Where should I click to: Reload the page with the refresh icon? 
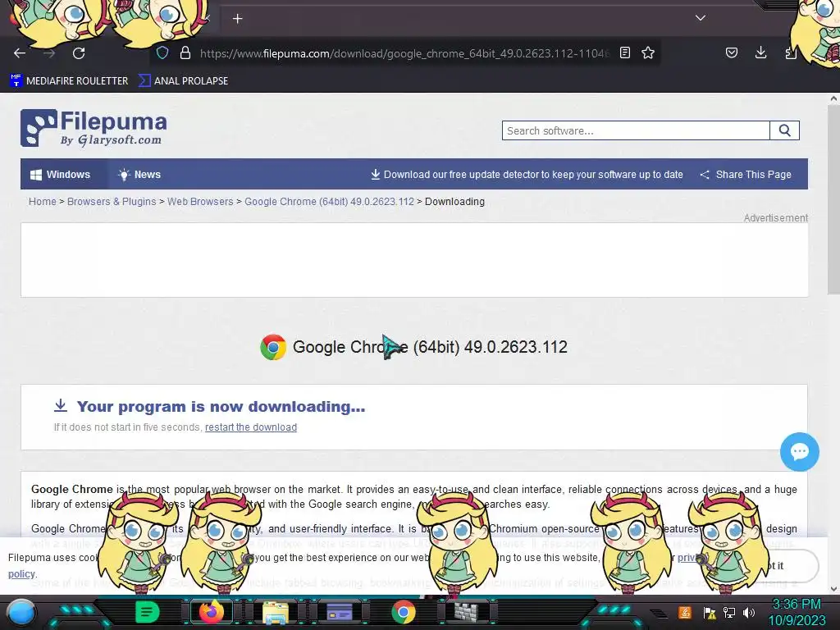pyautogui.click(x=79, y=53)
